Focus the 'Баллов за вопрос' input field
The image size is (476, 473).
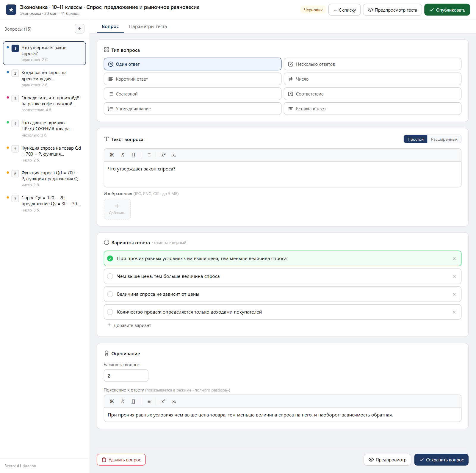click(126, 376)
